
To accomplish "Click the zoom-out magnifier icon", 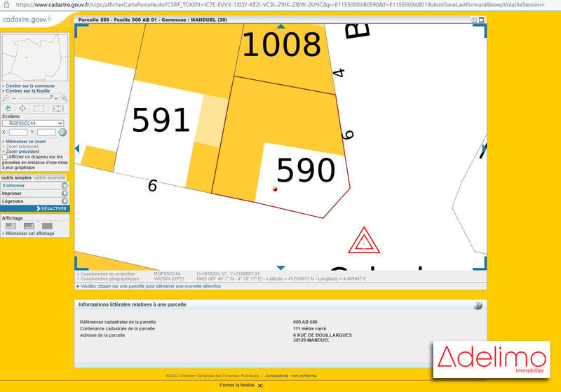I will 6,99.
